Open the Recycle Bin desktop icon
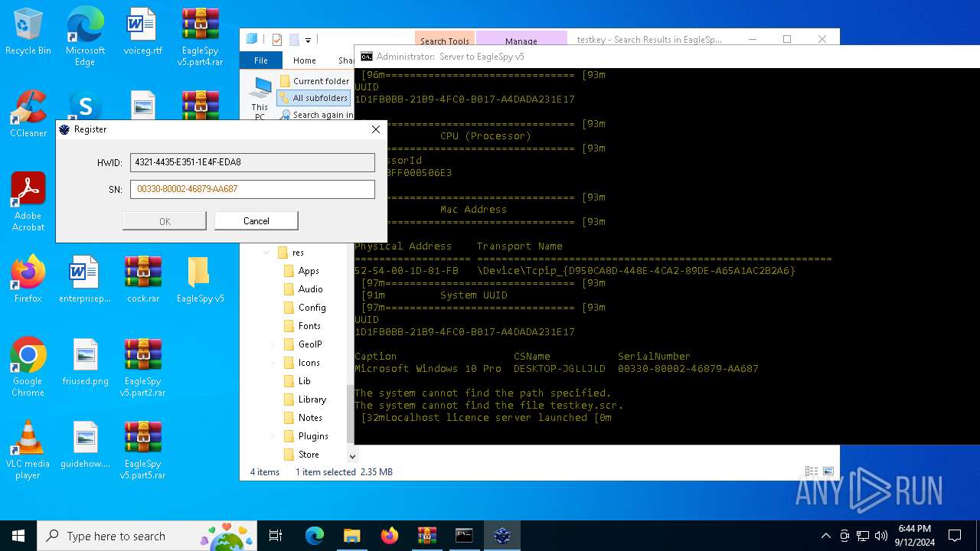Image resolution: width=980 pixels, height=551 pixels. pyautogui.click(x=28, y=31)
